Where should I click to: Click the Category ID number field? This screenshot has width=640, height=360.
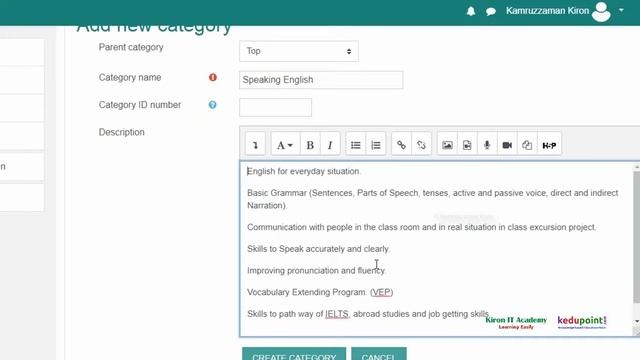coord(276,107)
